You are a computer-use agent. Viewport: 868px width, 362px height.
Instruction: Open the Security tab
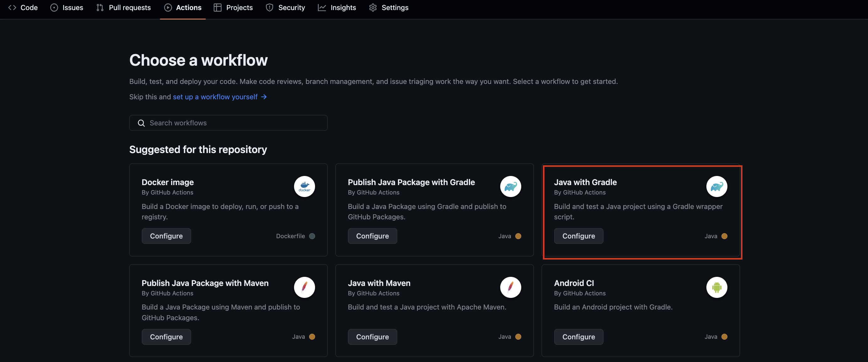(285, 8)
